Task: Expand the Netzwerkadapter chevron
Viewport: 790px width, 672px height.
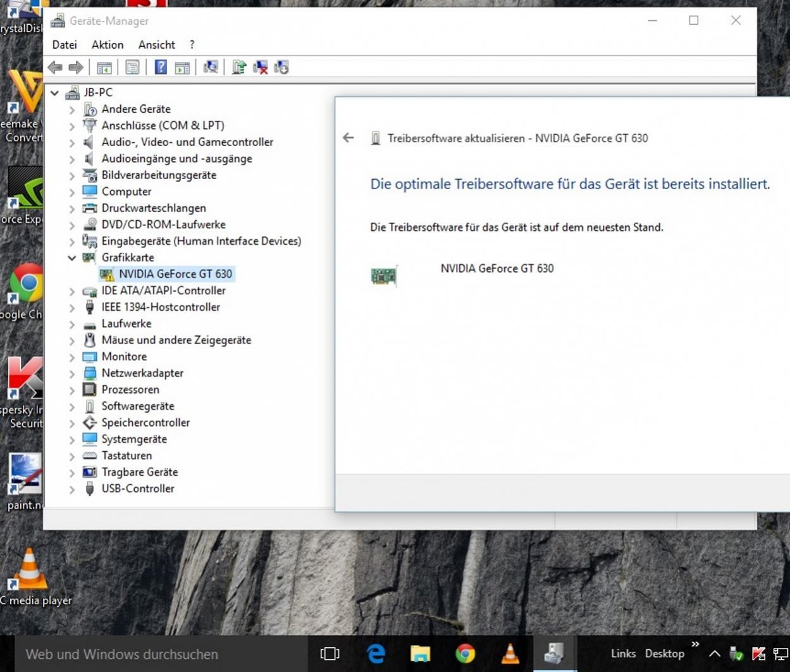Action: click(x=72, y=373)
